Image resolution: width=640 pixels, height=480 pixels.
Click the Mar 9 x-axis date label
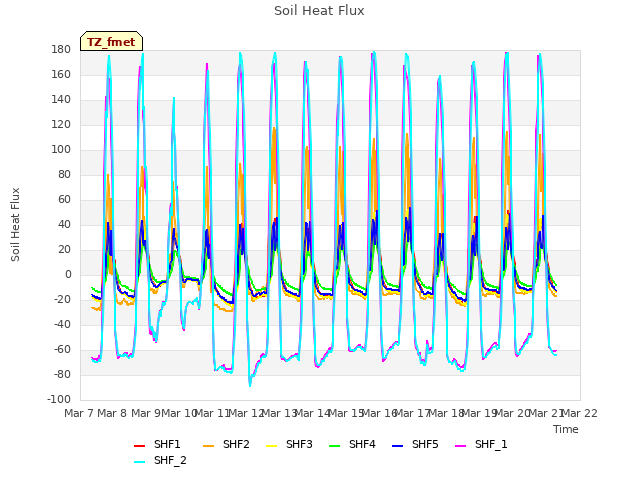pos(146,413)
